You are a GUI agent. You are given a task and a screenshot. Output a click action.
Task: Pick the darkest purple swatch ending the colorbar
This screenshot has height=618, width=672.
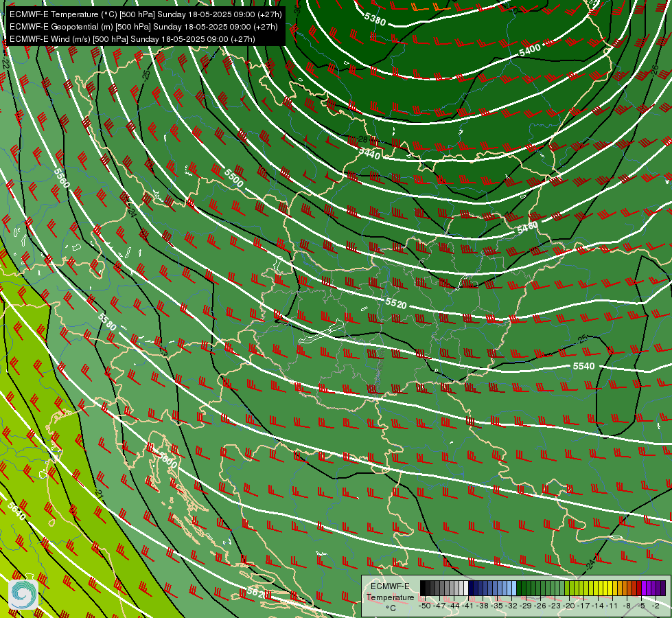pyautogui.click(x=663, y=588)
